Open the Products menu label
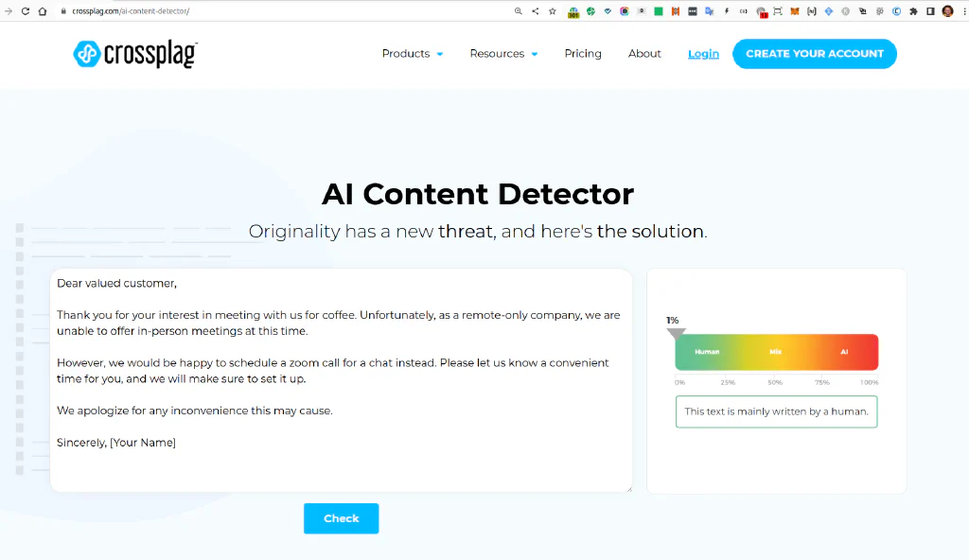 405,54
